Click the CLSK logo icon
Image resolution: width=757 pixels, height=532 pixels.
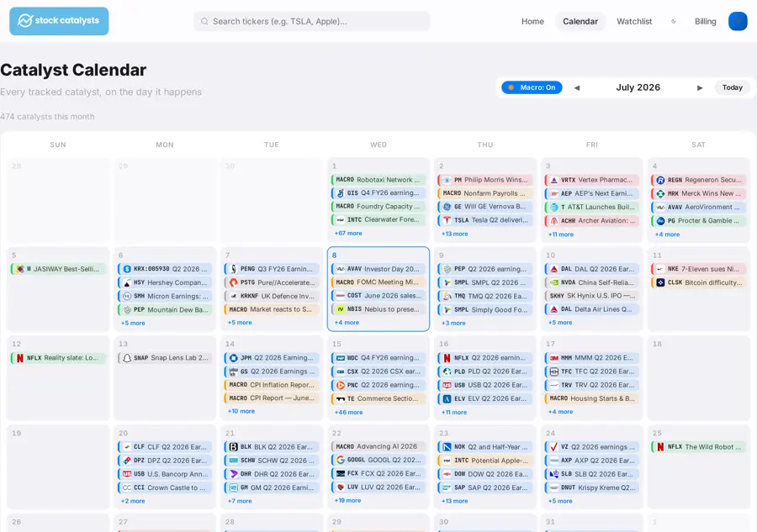click(660, 282)
